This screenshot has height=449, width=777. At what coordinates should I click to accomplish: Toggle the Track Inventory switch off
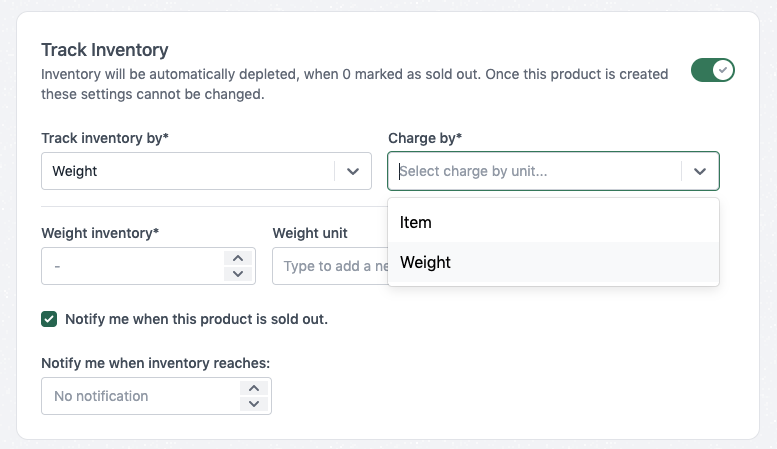pos(713,70)
